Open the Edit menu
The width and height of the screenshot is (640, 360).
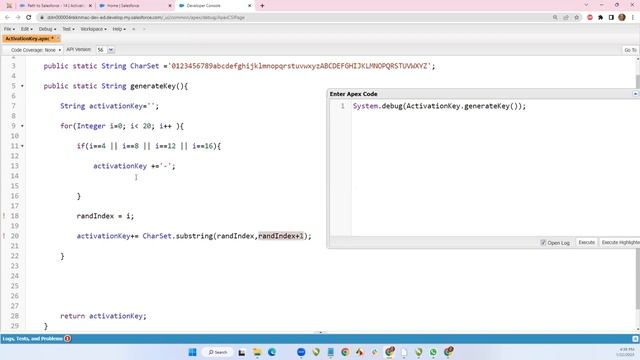[27, 29]
